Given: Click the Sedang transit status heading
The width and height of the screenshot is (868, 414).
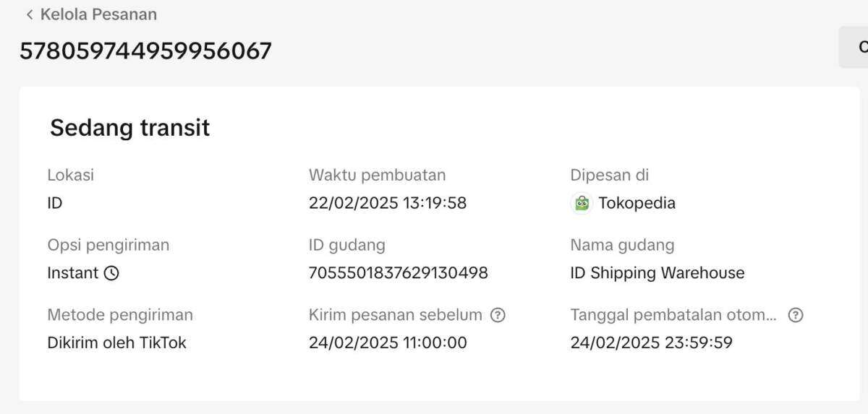Looking at the screenshot, I should click(130, 128).
